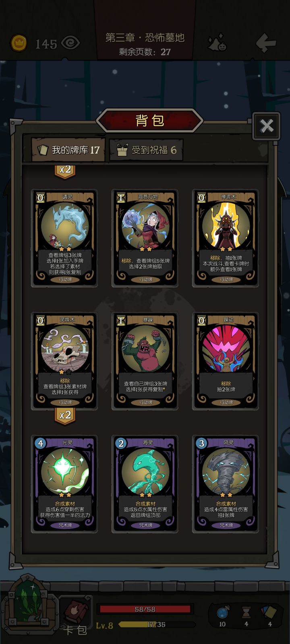Select the 神谕术 card
Image resolution: width=290 pixels, height=644 pixels.
(226, 238)
